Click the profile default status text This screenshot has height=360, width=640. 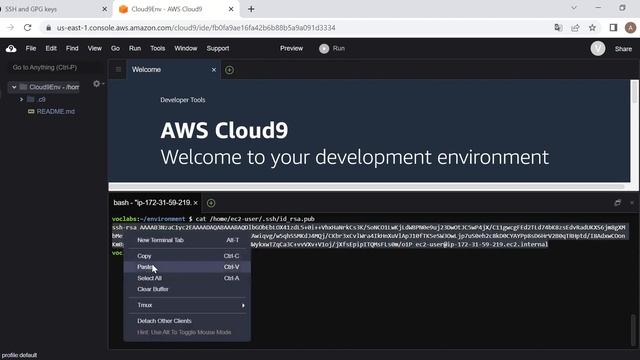(x=19, y=355)
